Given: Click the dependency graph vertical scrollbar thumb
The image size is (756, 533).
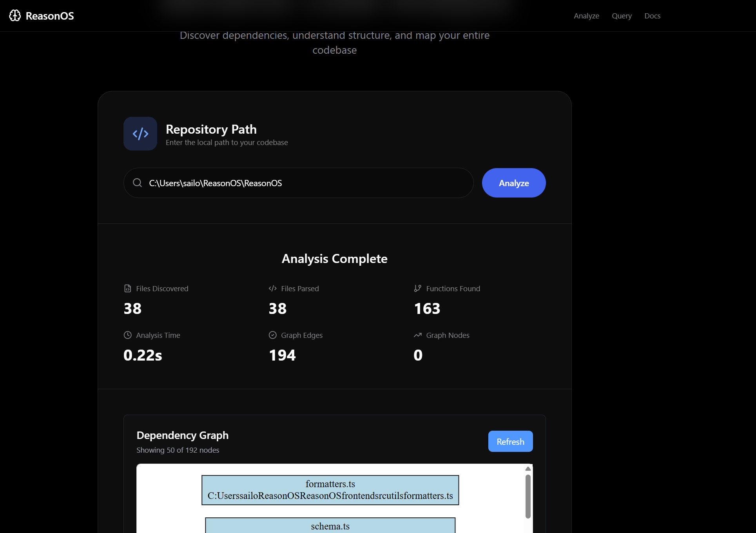Looking at the screenshot, I should point(528,496).
